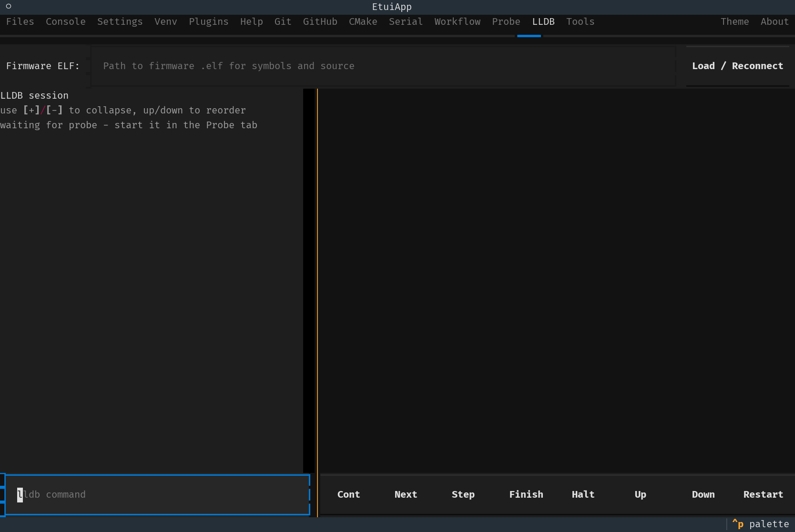
Task: Focus the lldb command input
Action: pyautogui.click(x=157, y=494)
